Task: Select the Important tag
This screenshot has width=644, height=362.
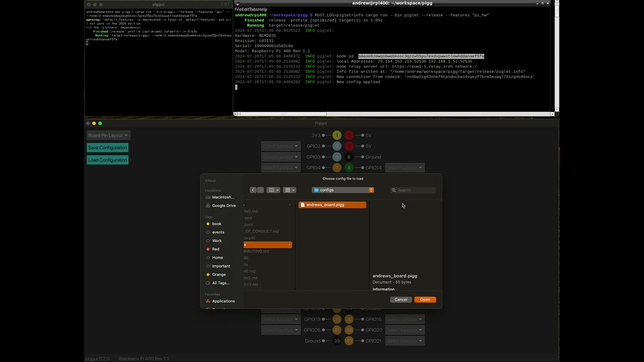Action: point(218,266)
